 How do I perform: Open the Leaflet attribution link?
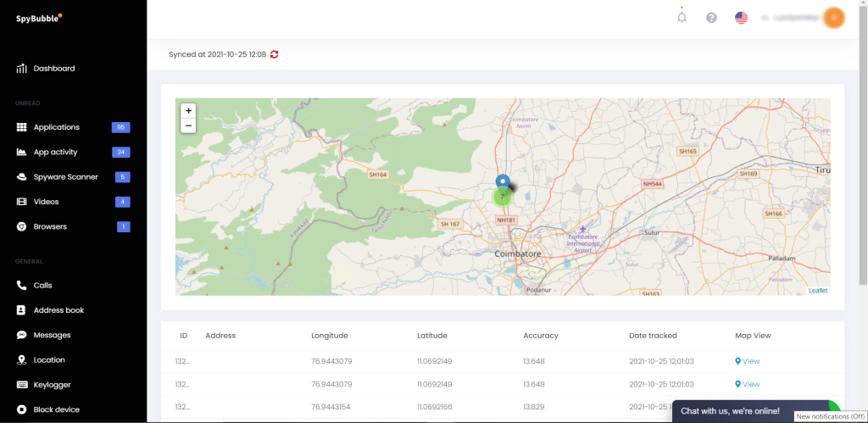(x=817, y=291)
